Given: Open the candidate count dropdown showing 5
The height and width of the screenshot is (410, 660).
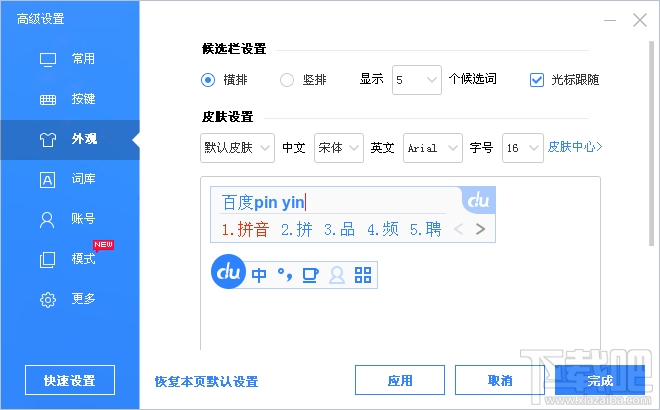Looking at the screenshot, I should pos(417,80).
